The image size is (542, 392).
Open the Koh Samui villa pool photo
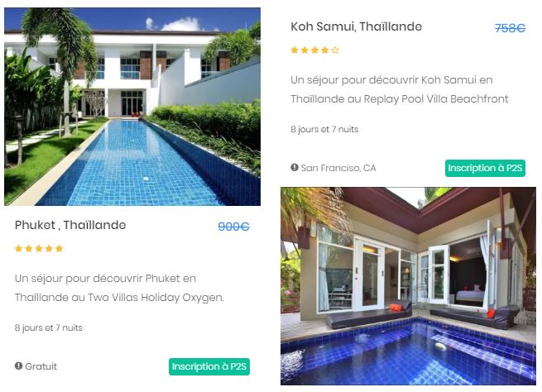click(x=408, y=286)
